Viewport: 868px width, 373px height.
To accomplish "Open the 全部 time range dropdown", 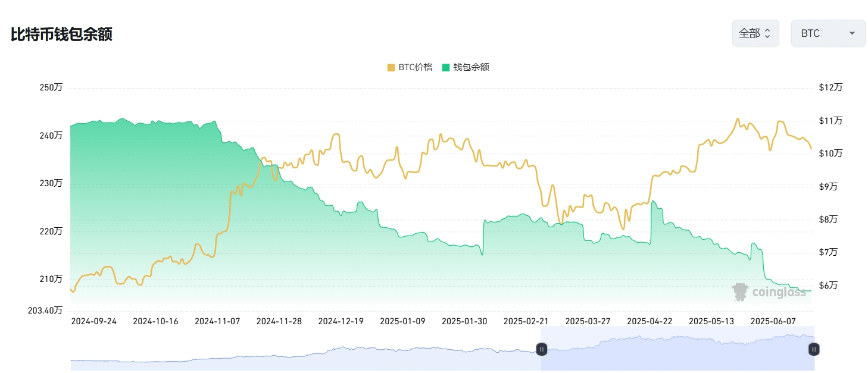I will click(x=755, y=33).
